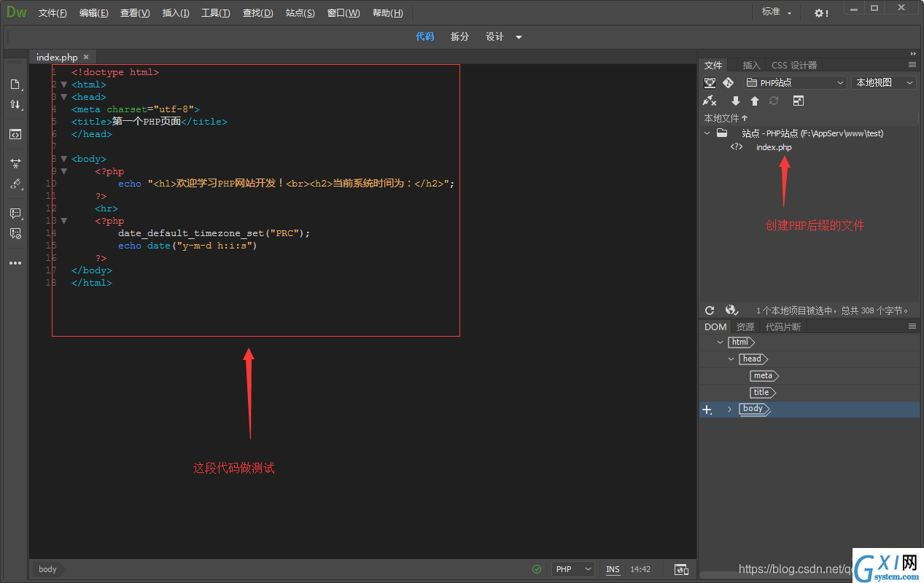Open Customize Toolbar three-dots icon
924x583 pixels.
click(15, 263)
